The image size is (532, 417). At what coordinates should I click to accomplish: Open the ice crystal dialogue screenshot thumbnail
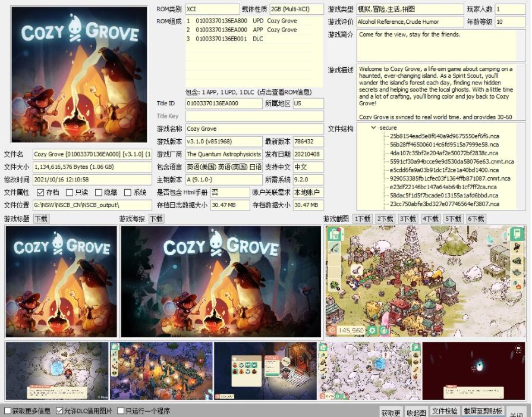coord(57,371)
